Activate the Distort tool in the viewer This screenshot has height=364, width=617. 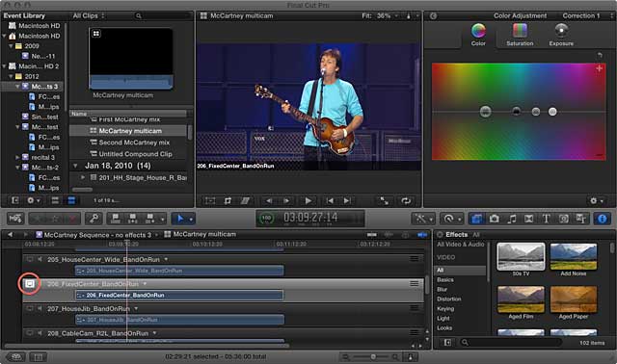coord(245,201)
